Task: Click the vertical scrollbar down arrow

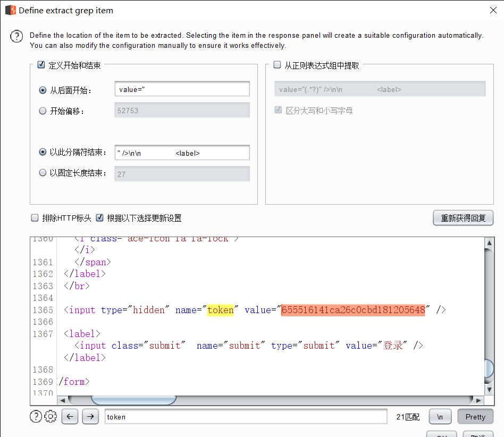Action: click(489, 390)
